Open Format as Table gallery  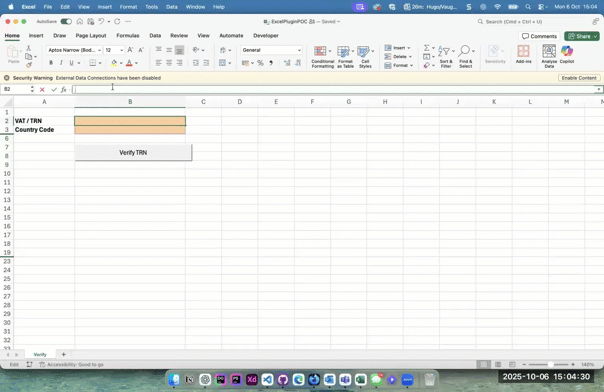pos(345,57)
